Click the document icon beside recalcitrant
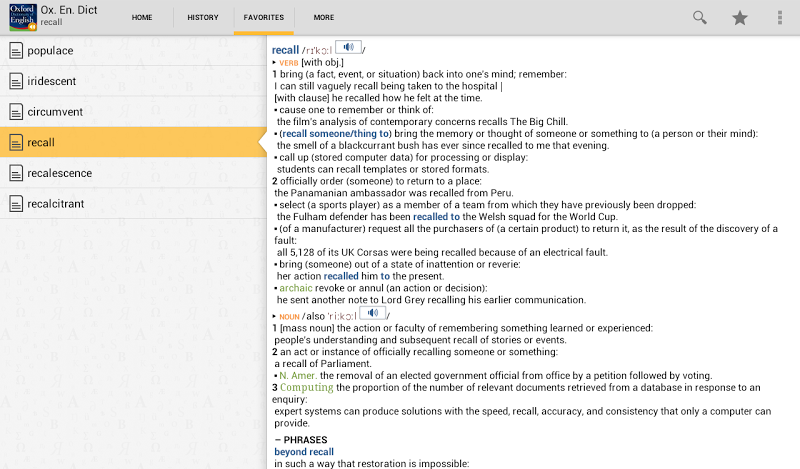This screenshot has height=469, width=800. [16, 204]
